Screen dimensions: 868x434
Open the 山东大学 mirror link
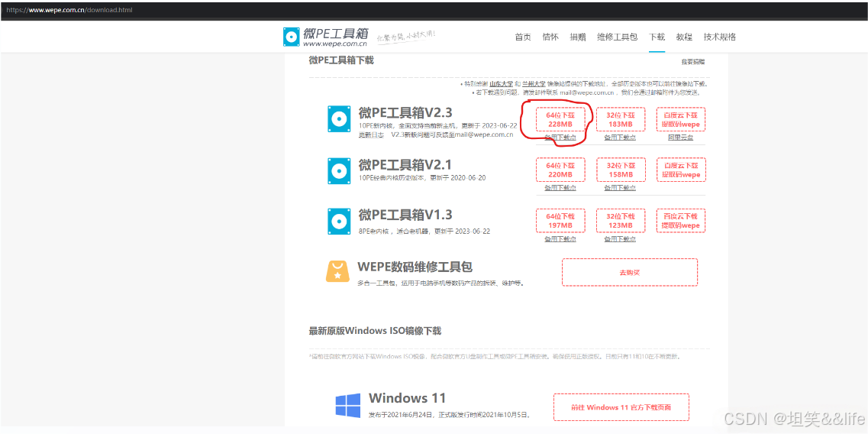click(501, 84)
